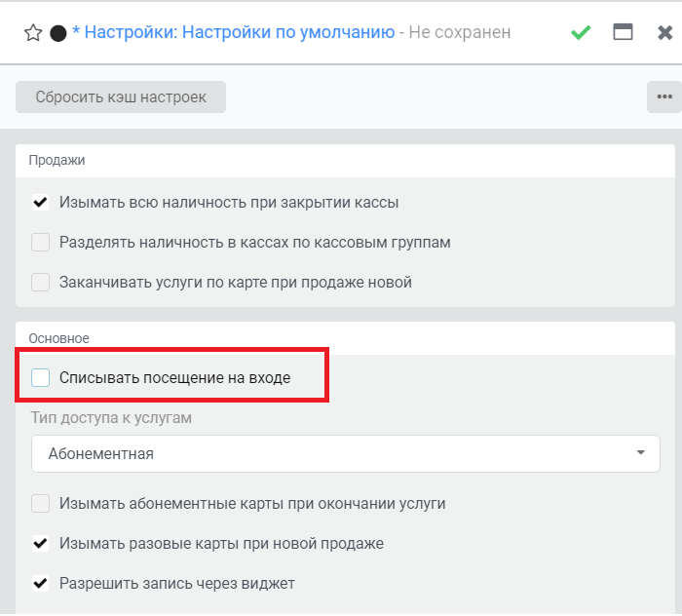Click the Не сохранен status text
682x616 pixels.
point(460,32)
